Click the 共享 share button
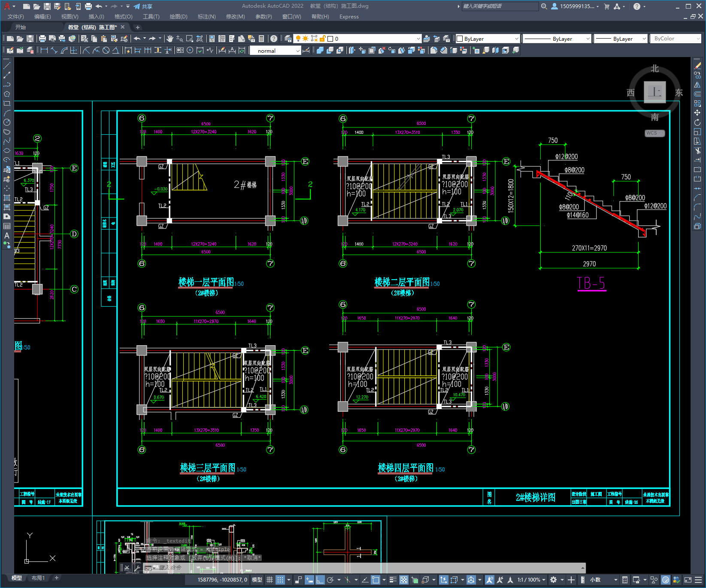Screen dimensions: 706x588 tap(143, 6)
